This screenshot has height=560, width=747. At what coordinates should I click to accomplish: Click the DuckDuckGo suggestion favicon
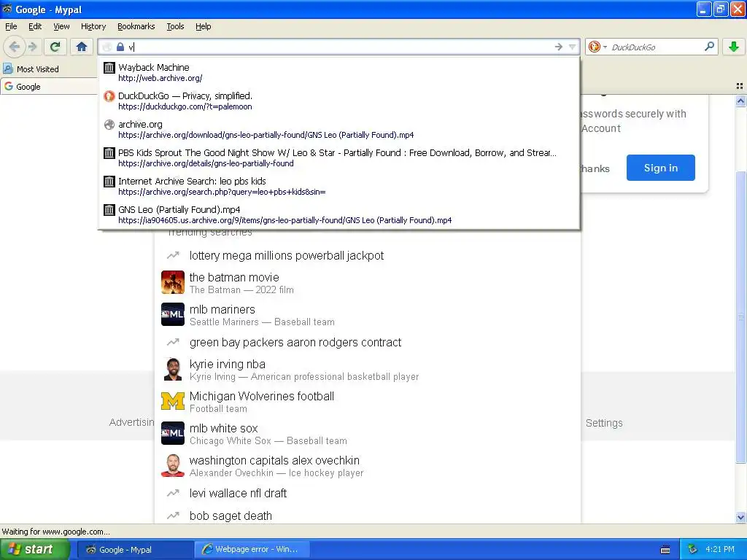109,96
